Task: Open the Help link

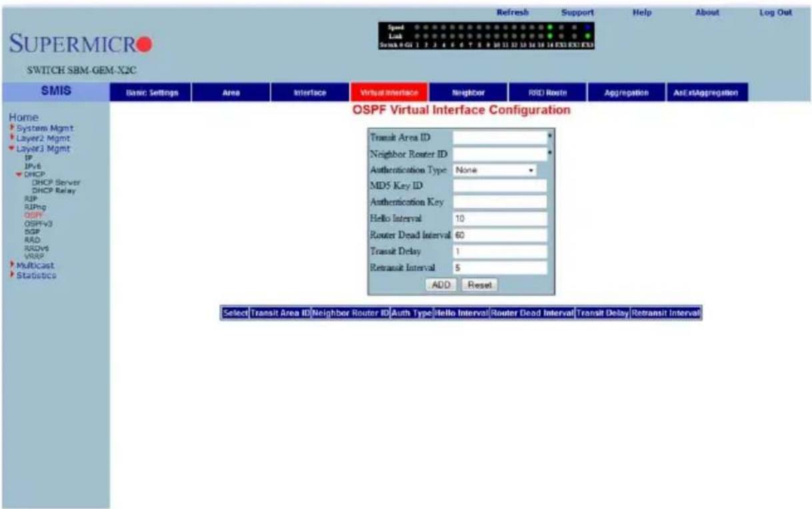Action: point(641,12)
